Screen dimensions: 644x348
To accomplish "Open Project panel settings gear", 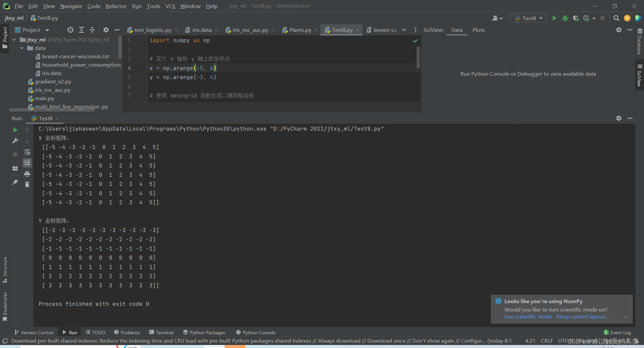I will tap(106, 30).
